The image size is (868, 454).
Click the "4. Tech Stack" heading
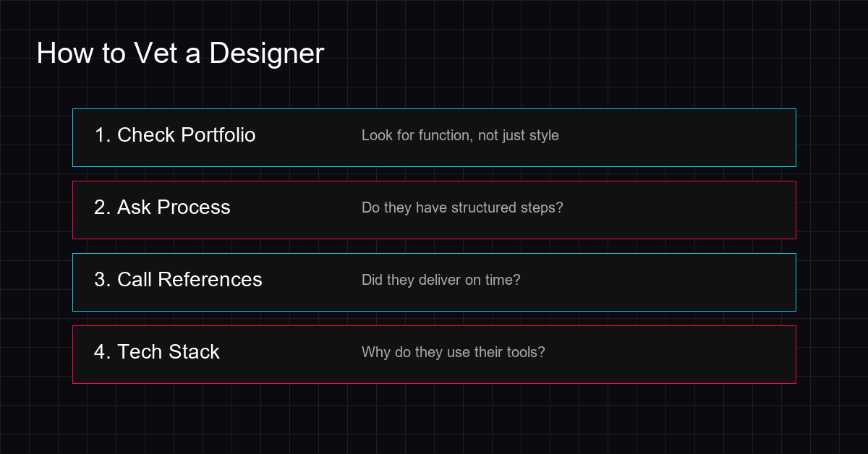[157, 352]
